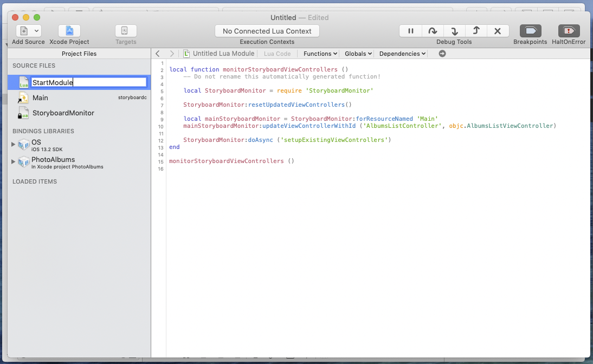This screenshot has width=593, height=364.
Task: Click the BINDINGS LIBRARIES section header
Action: click(x=43, y=131)
